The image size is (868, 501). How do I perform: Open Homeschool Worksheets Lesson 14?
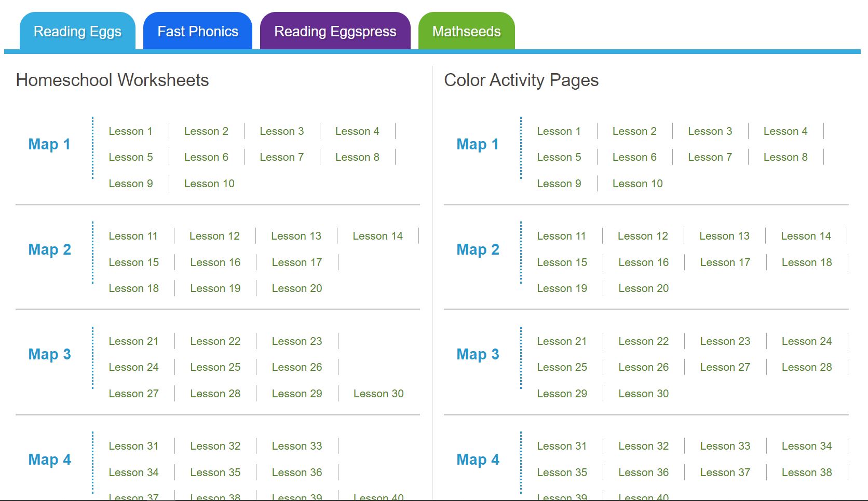click(377, 236)
